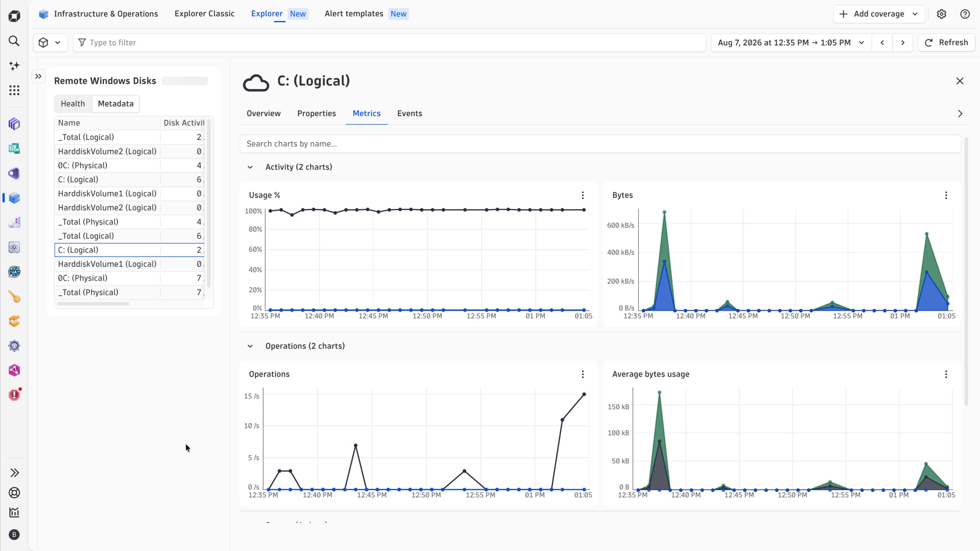The width and height of the screenshot is (980, 551).
Task: Click the disks table vertical scrollbar
Action: (x=208, y=203)
